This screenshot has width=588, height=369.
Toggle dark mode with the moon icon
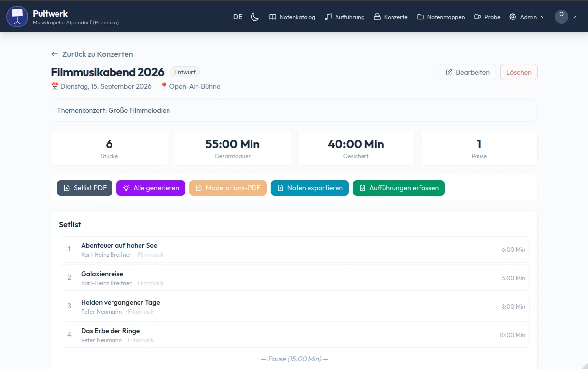click(x=254, y=17)
